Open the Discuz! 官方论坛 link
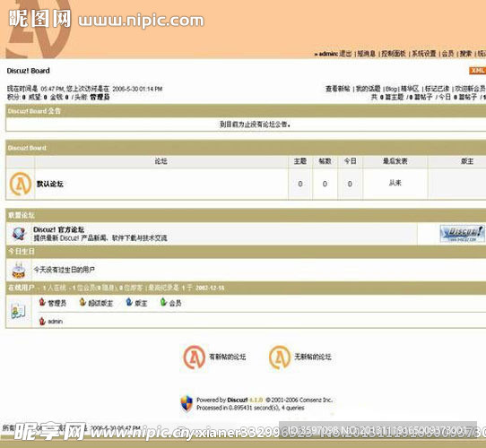The width and height of the screenshot is (486, 448). click(59, 229)
